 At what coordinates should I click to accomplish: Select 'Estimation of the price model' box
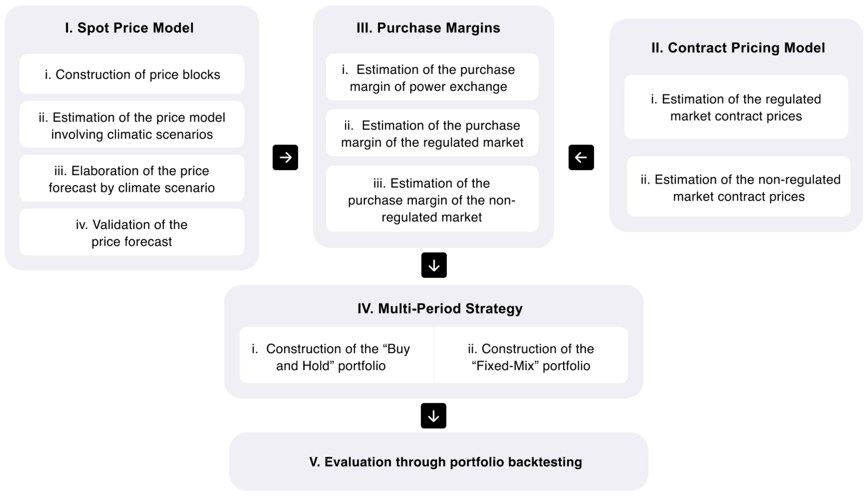pos(132,125)
